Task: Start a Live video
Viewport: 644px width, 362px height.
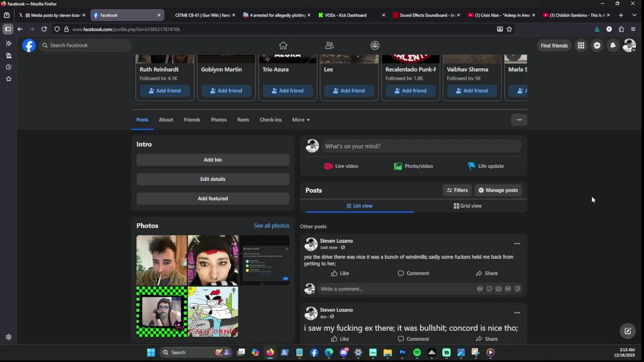Action: [341, 166]
